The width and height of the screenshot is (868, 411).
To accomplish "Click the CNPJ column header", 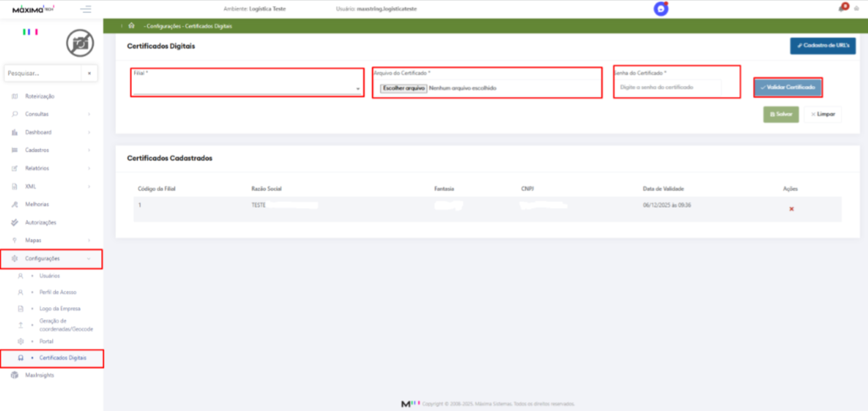I will pos(527,189).
